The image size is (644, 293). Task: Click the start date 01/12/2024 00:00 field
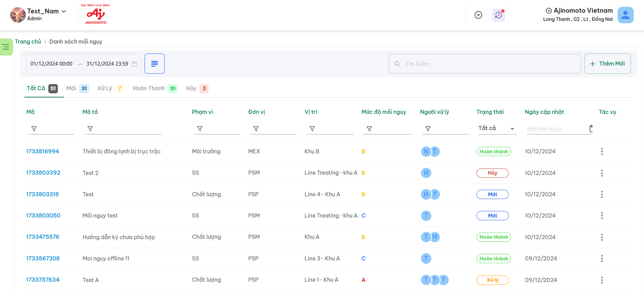[51, 64]
